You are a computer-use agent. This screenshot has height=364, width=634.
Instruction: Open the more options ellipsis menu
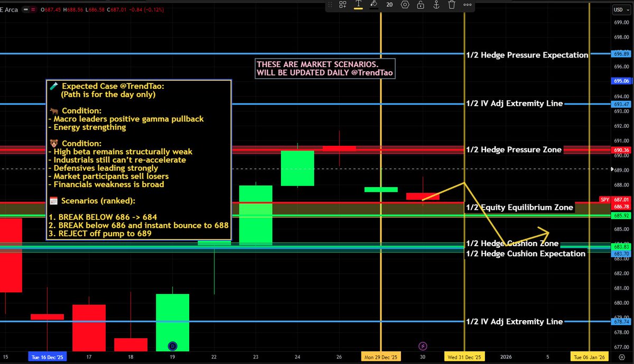pos(467,5)
